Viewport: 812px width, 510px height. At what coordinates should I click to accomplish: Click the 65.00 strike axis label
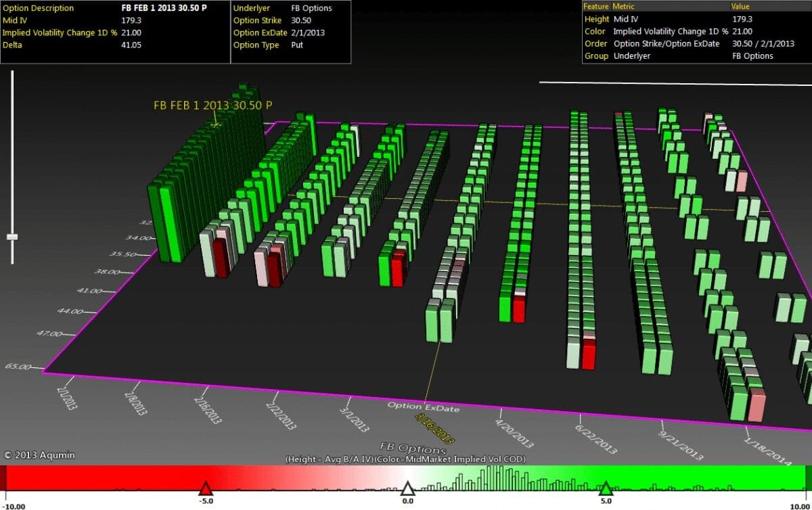pos(18,367)
